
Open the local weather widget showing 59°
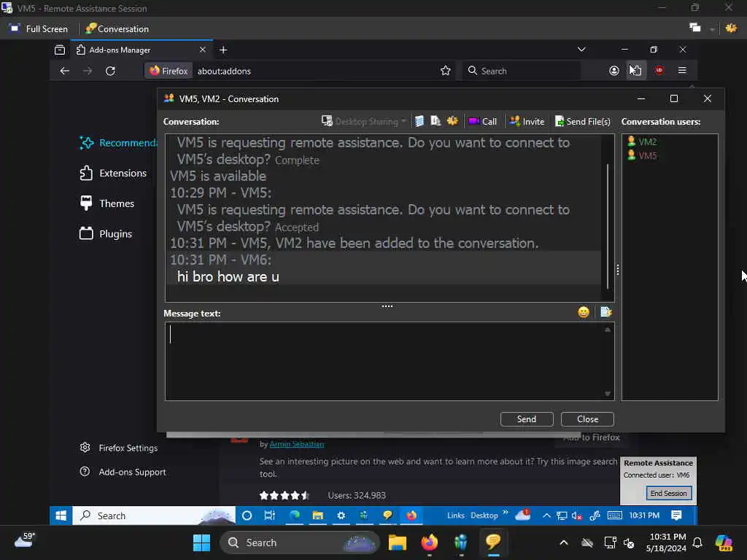click(25, 540)
